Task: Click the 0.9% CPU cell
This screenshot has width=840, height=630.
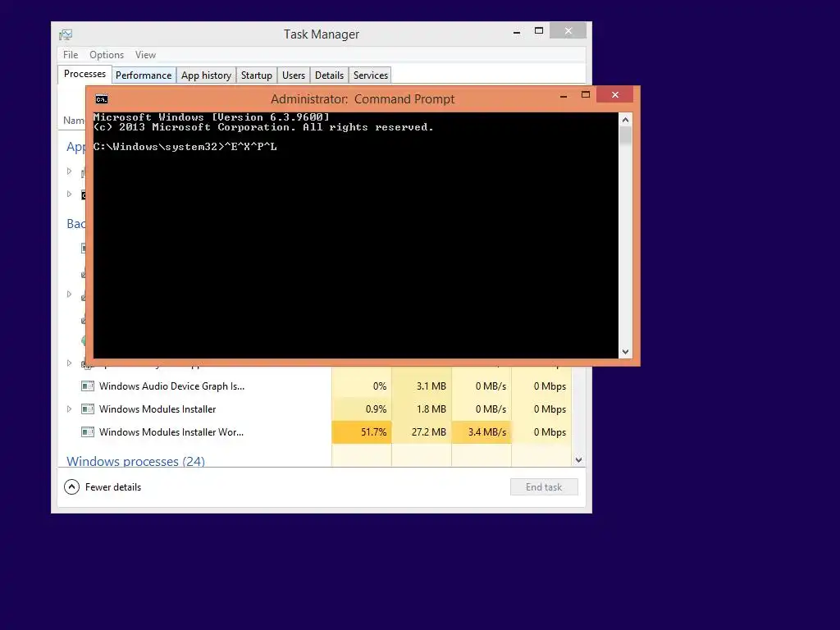Action: pyautogui.click(x=362, y=409)
